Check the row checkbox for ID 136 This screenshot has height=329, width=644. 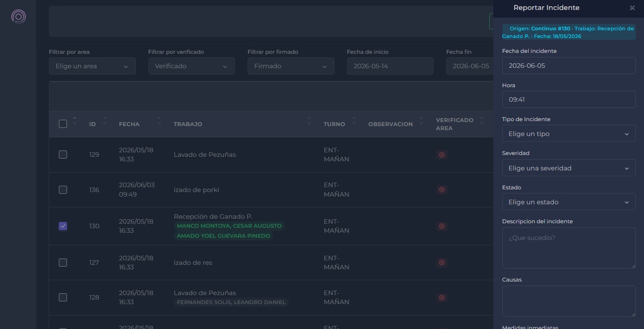coord(63,190)
